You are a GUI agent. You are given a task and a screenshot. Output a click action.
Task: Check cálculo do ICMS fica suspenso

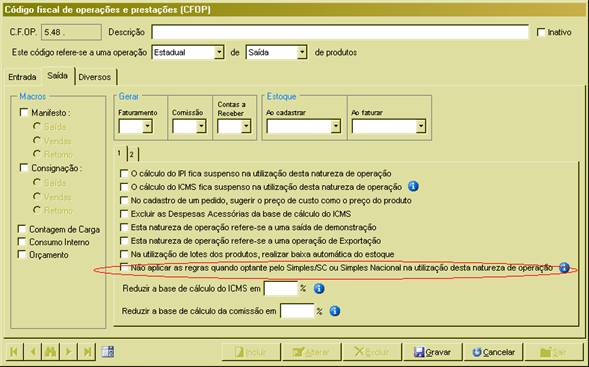(124, 187)
